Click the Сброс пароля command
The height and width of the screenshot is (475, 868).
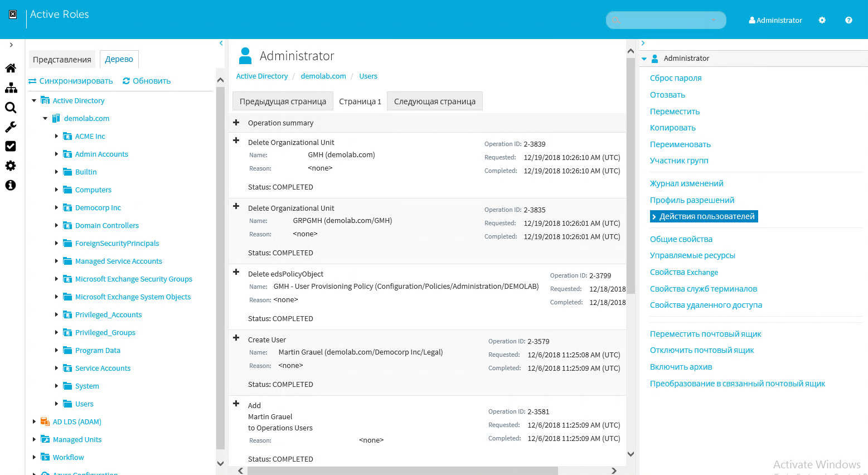click(x=676, y=78)
